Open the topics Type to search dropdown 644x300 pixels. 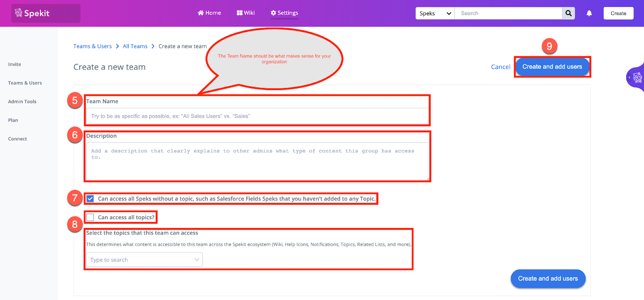tap(144, 260)
